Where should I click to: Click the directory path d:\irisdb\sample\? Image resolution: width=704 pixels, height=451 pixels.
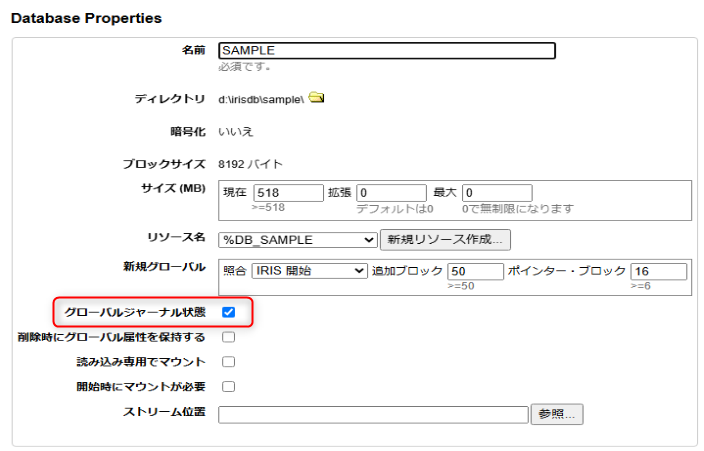[261, 99]
